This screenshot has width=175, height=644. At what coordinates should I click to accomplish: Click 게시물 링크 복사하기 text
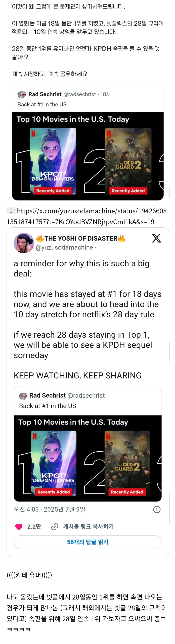click(x=88, y=527)
